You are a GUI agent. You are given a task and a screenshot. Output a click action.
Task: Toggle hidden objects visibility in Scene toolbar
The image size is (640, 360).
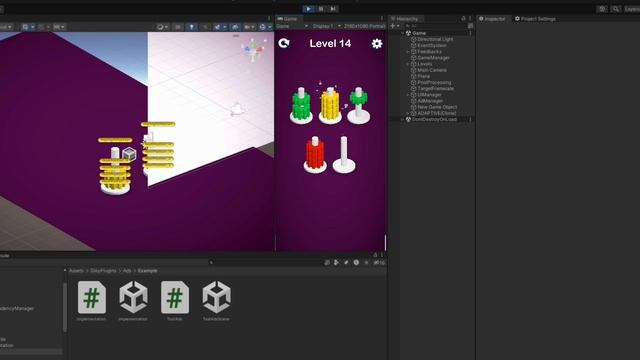(x=235, y=27)
